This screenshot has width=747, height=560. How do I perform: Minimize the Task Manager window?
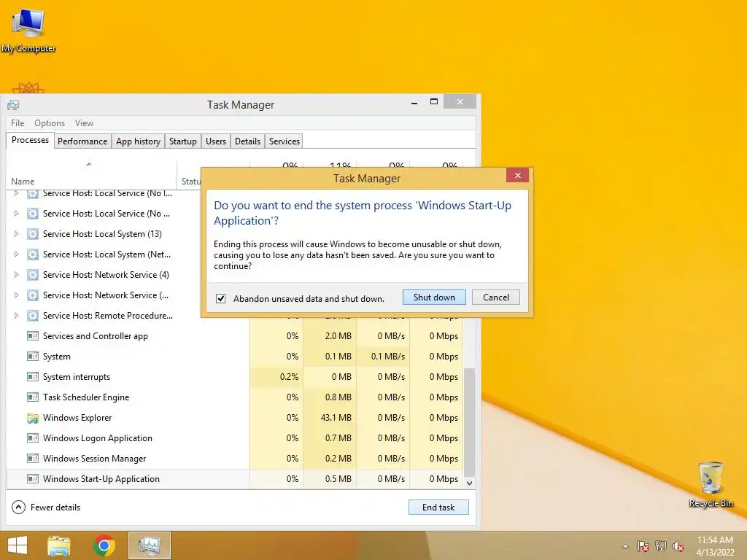coord(414,102)
